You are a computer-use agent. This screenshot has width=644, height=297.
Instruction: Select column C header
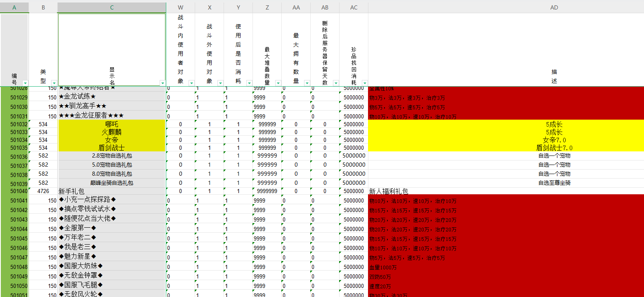[x=112, y=7]
